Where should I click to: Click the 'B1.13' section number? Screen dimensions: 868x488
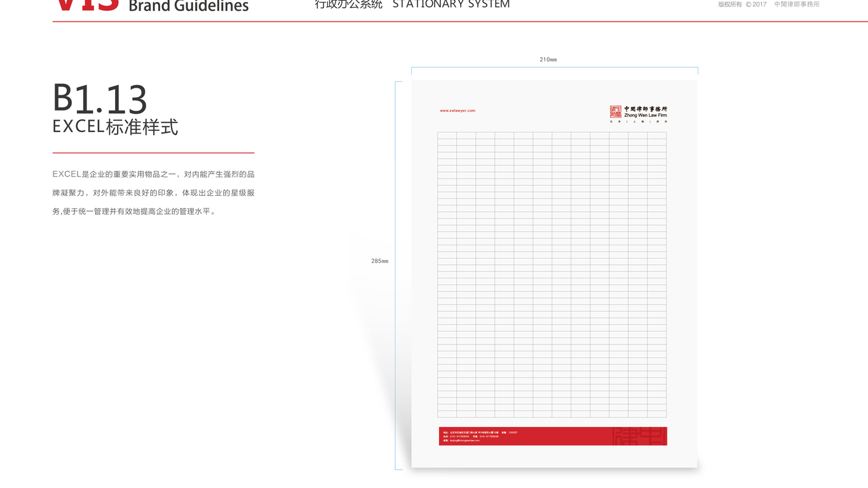(100, 98)
